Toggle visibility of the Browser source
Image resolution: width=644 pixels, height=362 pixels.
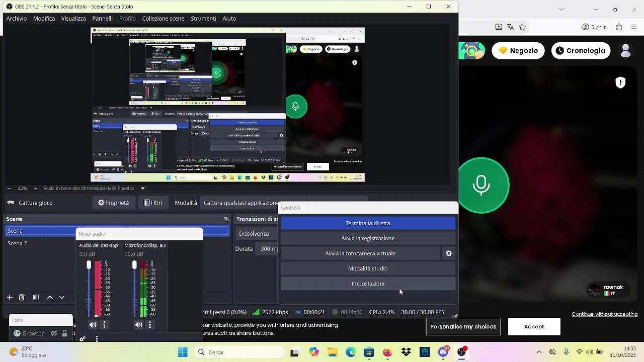pyautogui.click(x=54, y=333)
